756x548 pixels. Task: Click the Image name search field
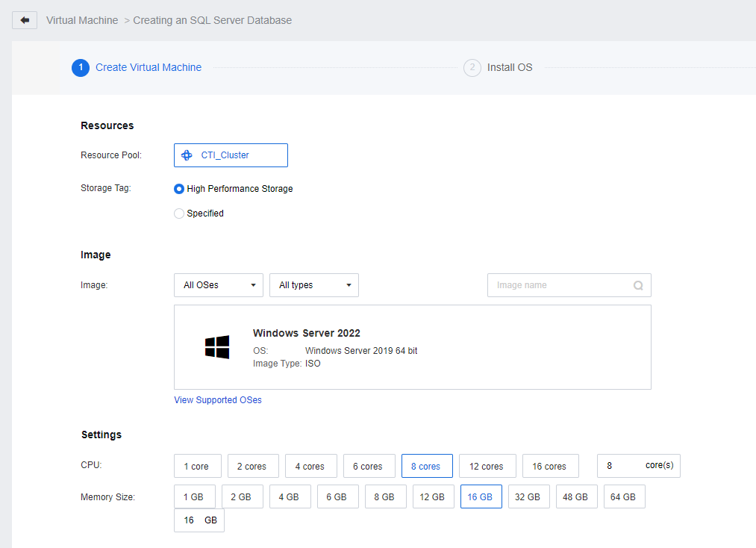tap(569, 285)
